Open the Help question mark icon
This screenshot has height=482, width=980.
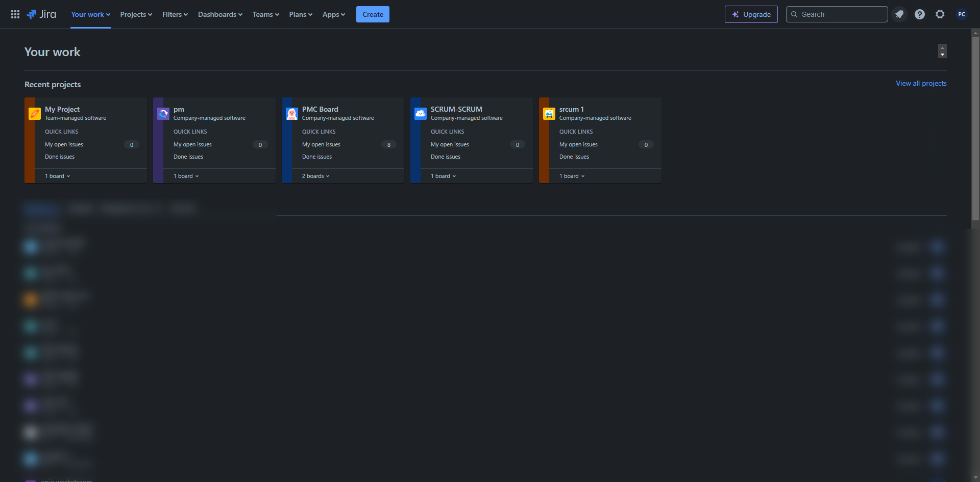point(920,14)
